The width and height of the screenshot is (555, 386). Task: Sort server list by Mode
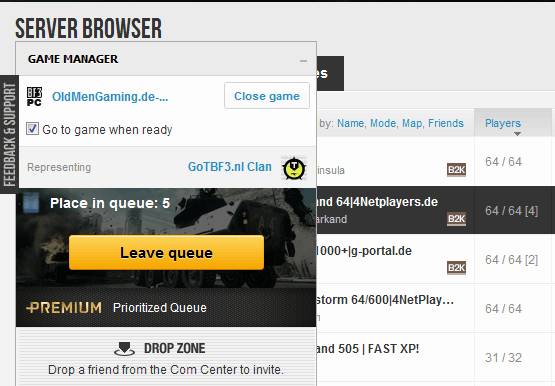point(384,123)
